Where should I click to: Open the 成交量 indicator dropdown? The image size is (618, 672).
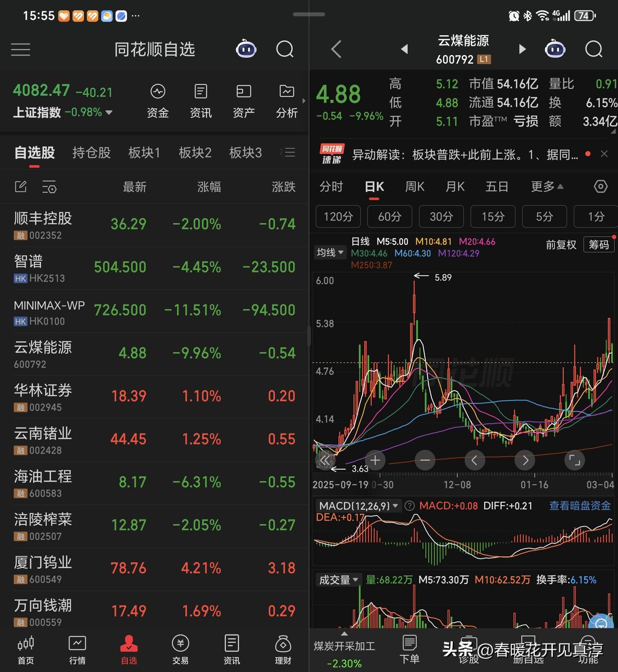pyautogui.click(x=338, y=580)
